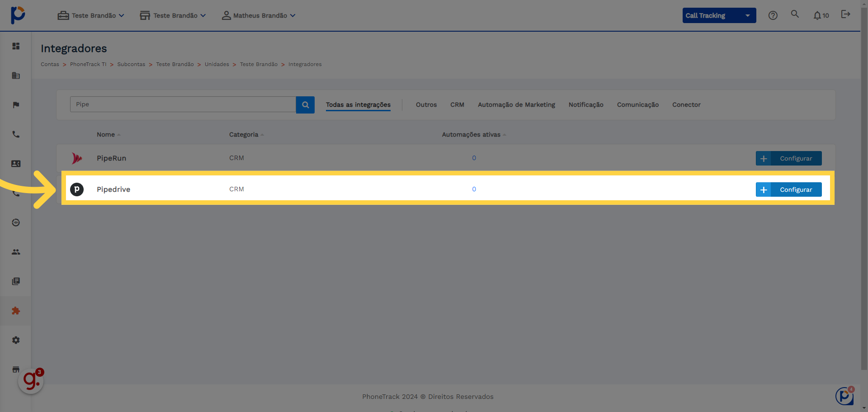Click the PipeRun logo icon
The image size is (868, 412).
coord(77,158)
